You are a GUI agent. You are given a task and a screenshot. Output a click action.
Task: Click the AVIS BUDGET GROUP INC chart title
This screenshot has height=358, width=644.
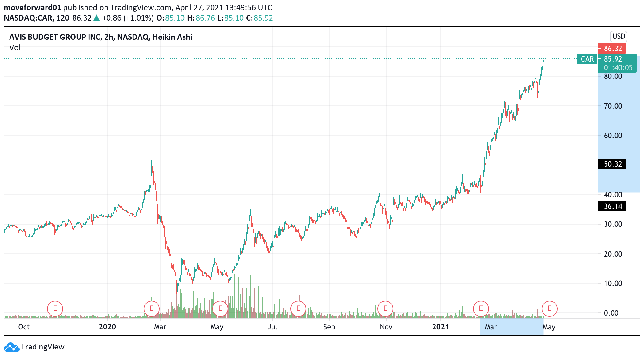pos(101,37)
